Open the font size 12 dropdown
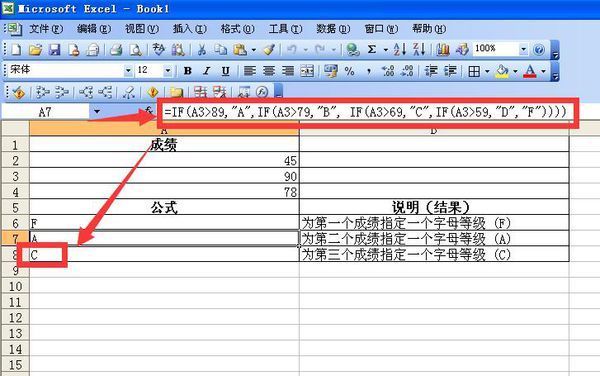600x376 pixels. [x=168, y=71]
